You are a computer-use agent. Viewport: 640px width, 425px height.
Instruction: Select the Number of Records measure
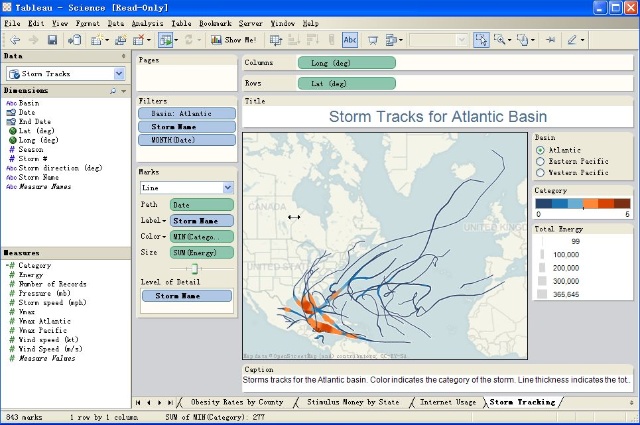(x=52, y=284)
